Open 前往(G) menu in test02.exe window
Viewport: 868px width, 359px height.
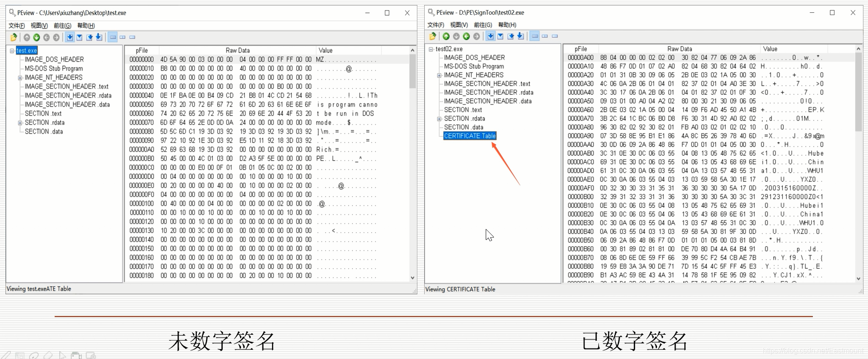[x=483, y=25]
